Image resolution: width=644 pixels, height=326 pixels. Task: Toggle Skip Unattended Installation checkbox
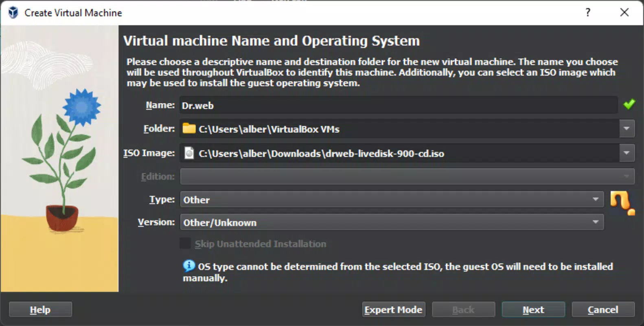pos(185,244)
